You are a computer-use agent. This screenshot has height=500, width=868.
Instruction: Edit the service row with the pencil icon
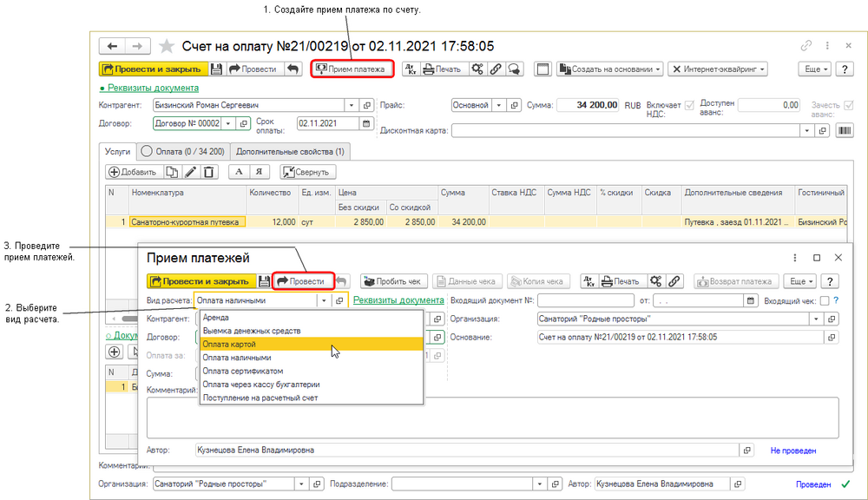click(191, 172)
